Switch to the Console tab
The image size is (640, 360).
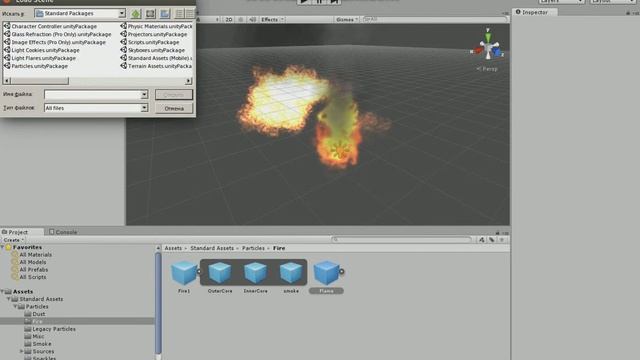coord(63,232)
